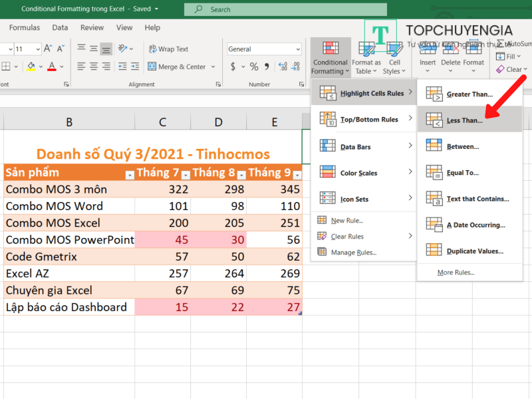Toggle Merge & Center
This screenshot has height=399, width=532.
pos(177,66)
